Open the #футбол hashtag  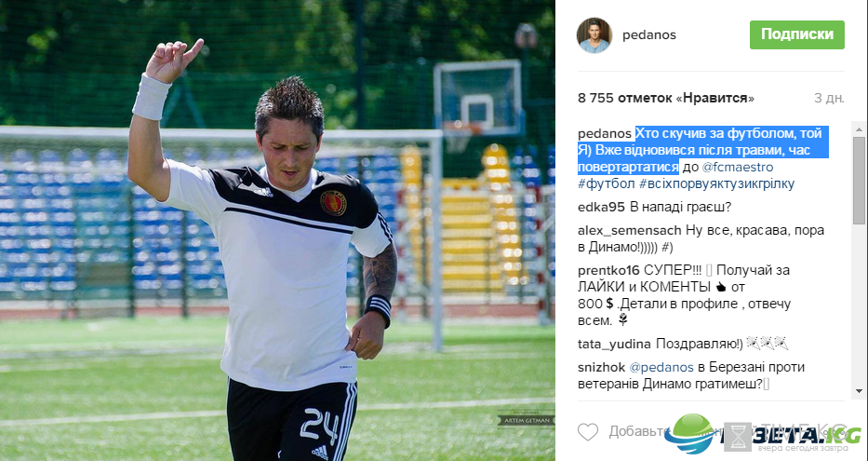tap(607, 183)
